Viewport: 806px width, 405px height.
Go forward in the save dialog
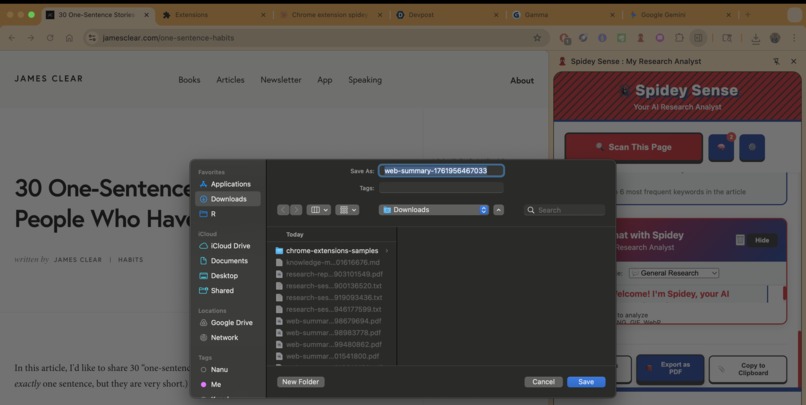click(296, 210)
